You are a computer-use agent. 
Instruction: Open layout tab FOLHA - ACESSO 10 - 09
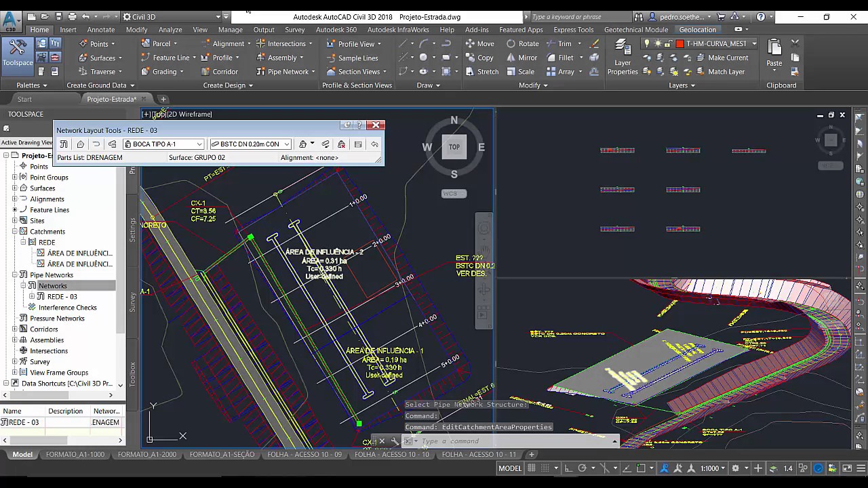pos(304,455)
